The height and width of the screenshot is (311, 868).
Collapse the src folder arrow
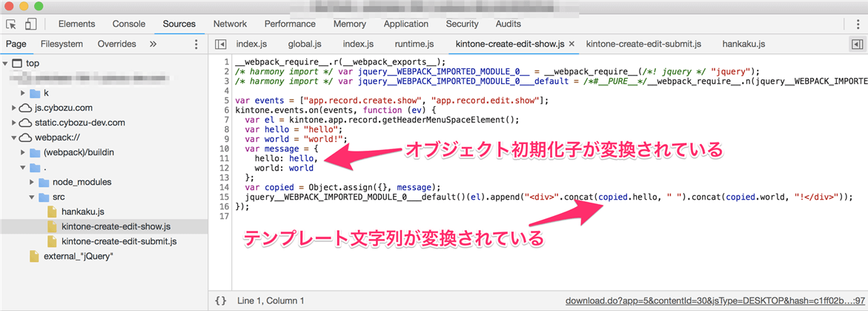click(x=32, y=197)
